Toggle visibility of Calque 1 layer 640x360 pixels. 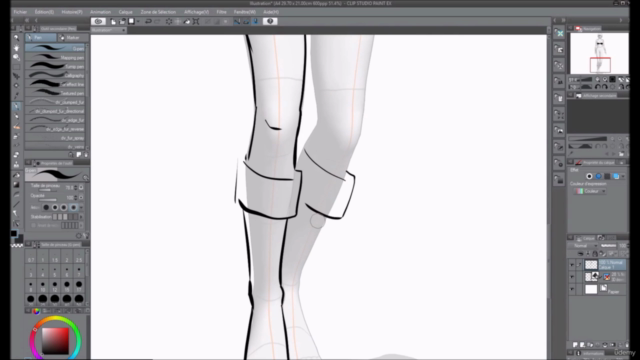click(572, 265)
